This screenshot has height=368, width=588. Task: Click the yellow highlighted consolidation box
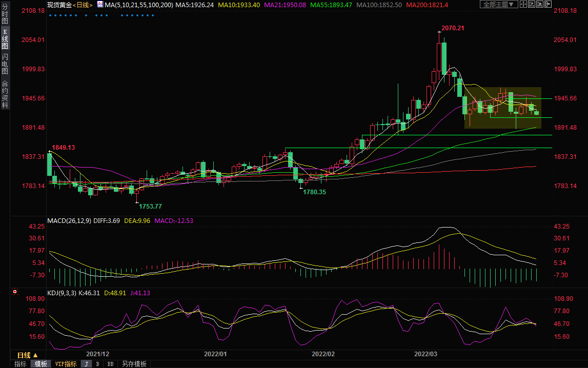pyautogui.click(x=502, y=108)
